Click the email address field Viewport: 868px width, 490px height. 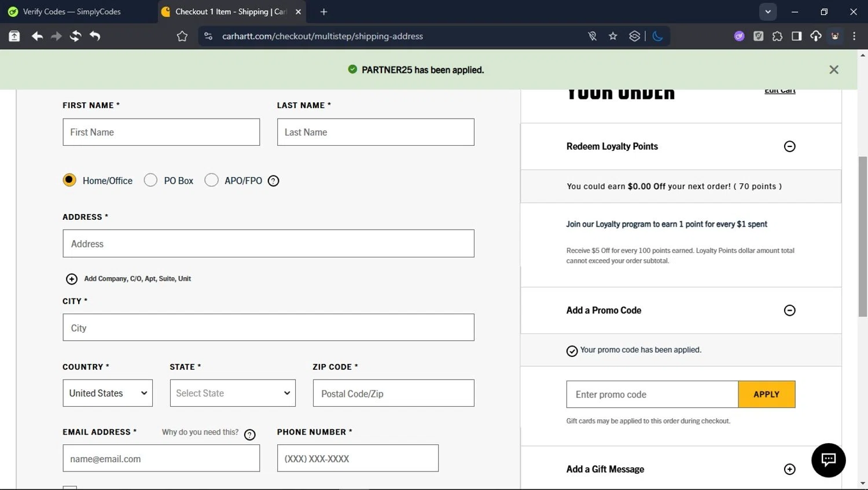pos(161,458)
